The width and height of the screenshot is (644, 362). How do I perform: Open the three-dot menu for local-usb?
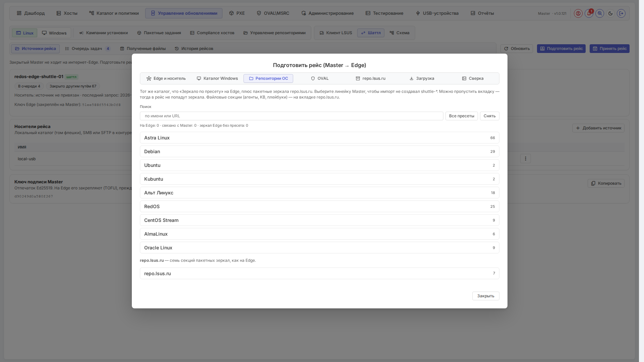[526, 159]
